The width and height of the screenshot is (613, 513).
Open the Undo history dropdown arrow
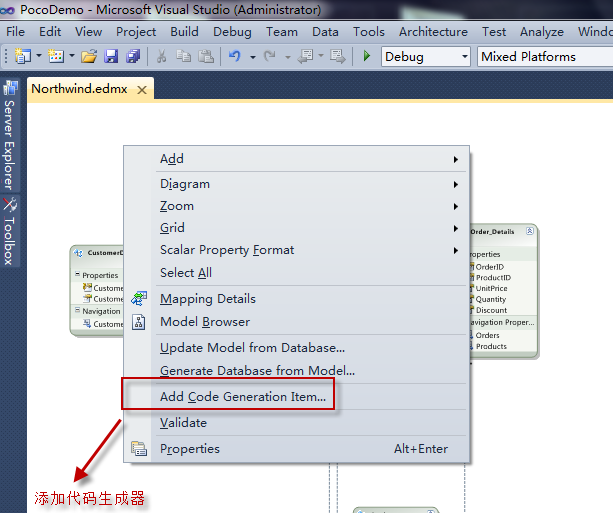click(253, 57)
